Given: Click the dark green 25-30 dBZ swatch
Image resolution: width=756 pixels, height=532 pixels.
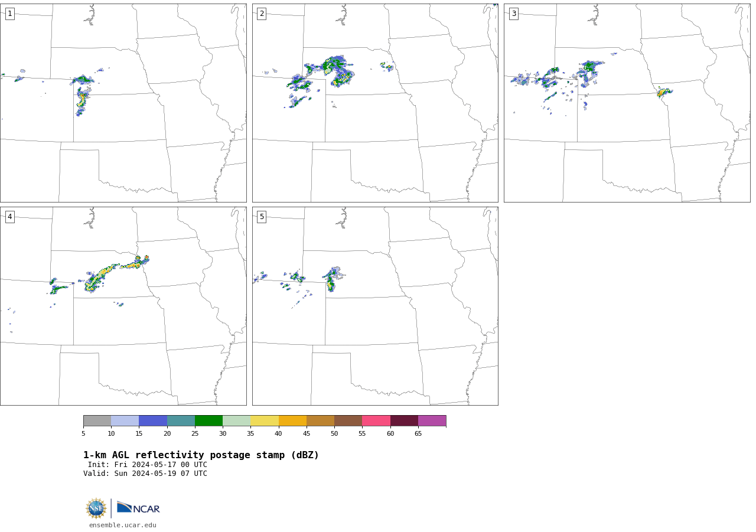Looking at the screenshot, I should (208, 421).
